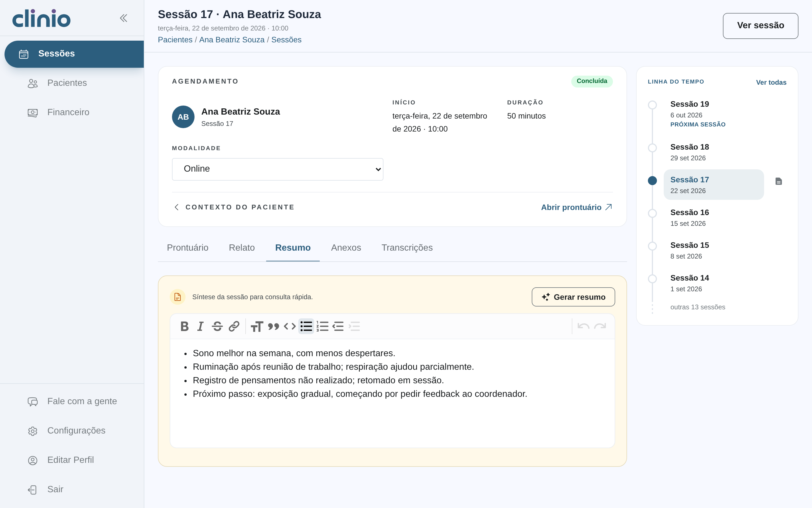Viewport: 812px width, 508px height.
Task: Open Sessões breadcrumb link
Action: coord(286,40)
